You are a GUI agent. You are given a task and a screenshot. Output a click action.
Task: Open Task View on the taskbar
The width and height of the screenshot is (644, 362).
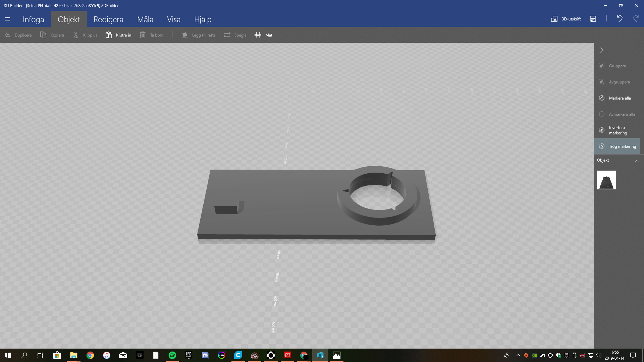point(40,355)
